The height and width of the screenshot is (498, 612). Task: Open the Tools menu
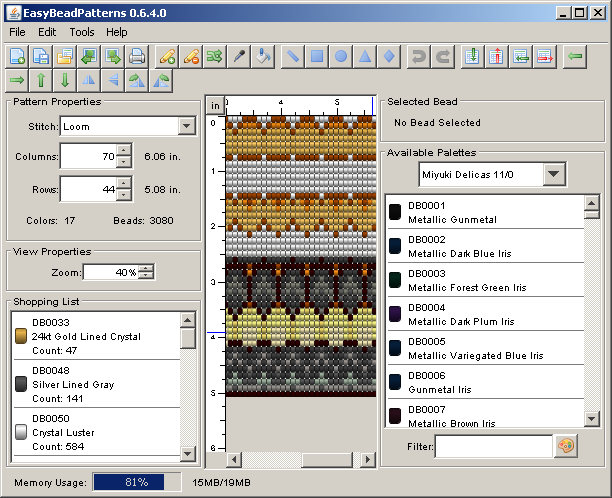point(82,32)
